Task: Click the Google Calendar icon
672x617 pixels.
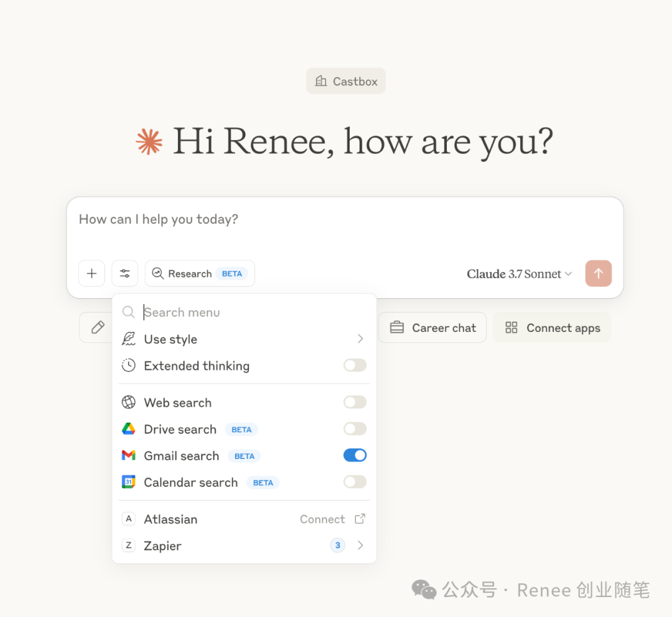Action: pyautogui.click(x=129, y=482)
